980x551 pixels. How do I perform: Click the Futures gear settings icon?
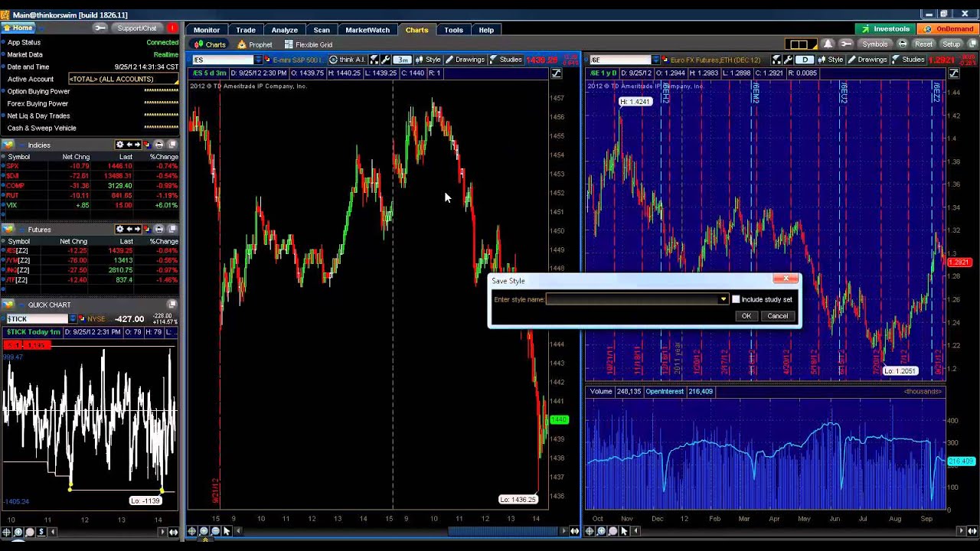tap(119, 229)
